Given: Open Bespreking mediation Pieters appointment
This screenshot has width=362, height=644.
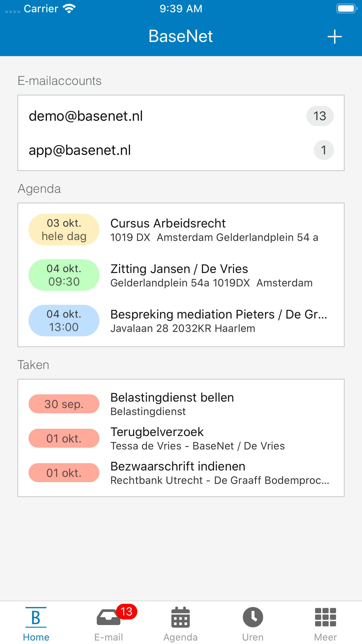Looking at the screenshot, I should tap(181, 321).
